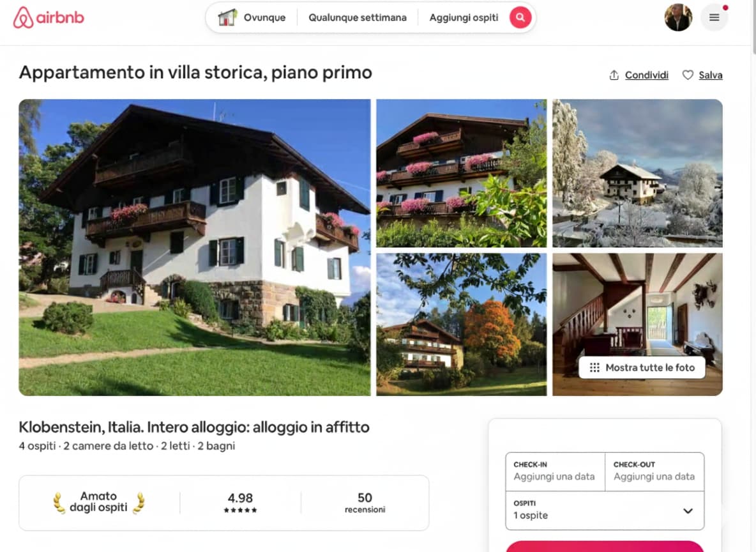Select Aggiungi ospiti in search bar
The image size is (756, 552).
pyautogui.click(x=464, y=18)
